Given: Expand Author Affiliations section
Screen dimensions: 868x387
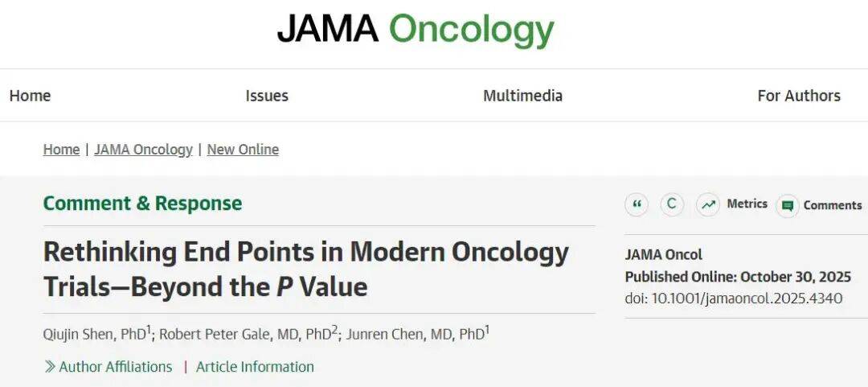Looking at the screenshot, I should coord(108,367).
